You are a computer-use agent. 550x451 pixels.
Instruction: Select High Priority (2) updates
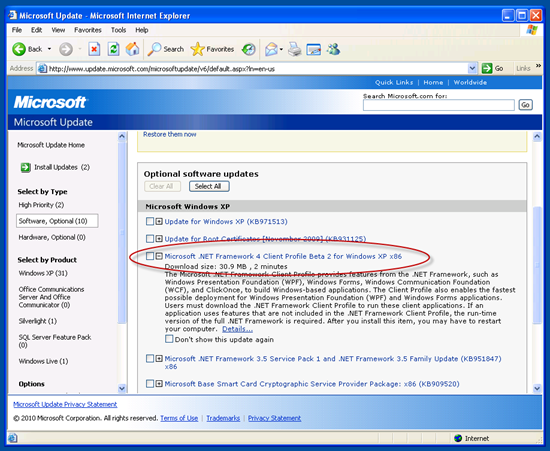coord(41,205)
